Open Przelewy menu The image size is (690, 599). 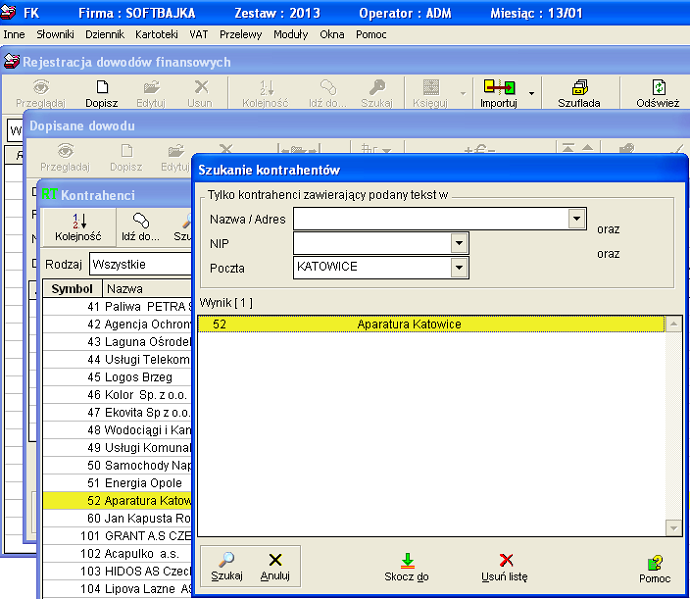tap(241, 34)
